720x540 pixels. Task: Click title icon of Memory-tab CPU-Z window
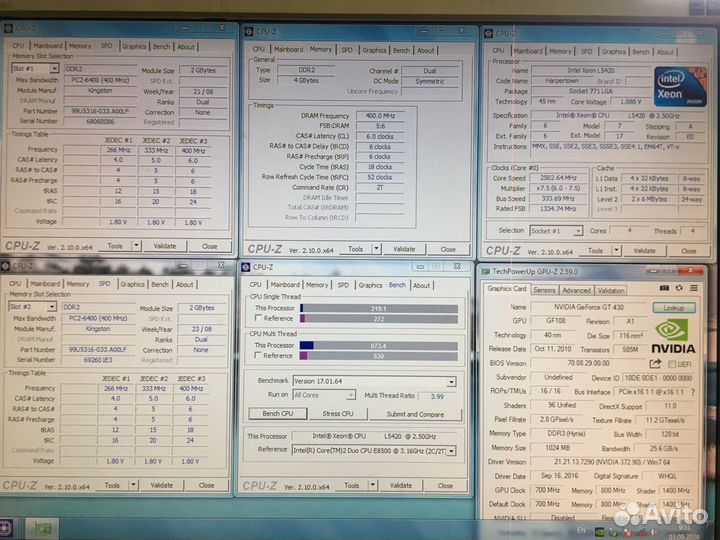click(249, 31)
